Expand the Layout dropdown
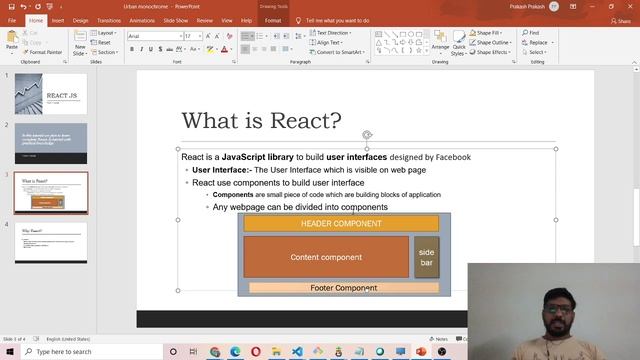Image resolution: width=640 pixels, height=360 pixels. pyautogui.click(x=104, y=33)
